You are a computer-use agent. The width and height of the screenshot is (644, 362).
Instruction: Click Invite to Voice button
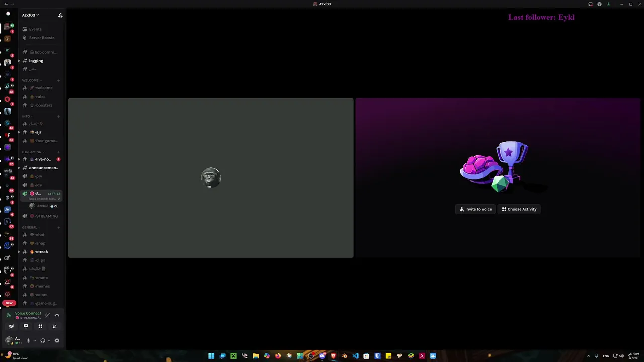click(x=475, y=209)
